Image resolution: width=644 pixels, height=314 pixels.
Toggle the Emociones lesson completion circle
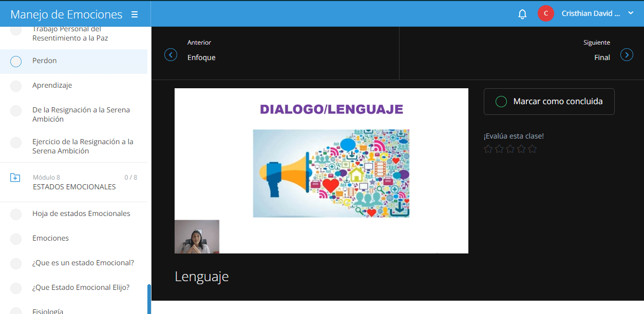(x=16, y=239)
